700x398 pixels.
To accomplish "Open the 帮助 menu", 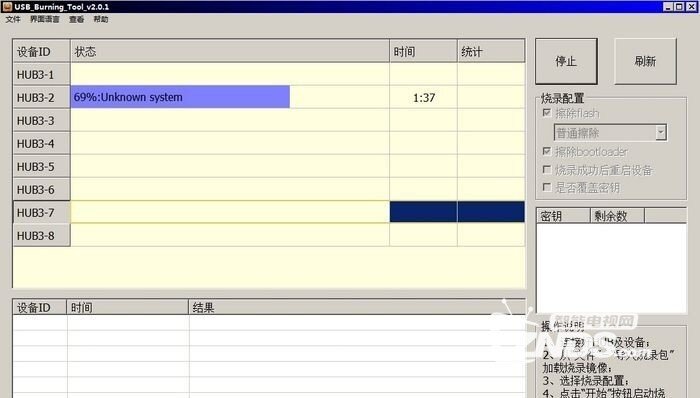I will (x=101, y=19).
